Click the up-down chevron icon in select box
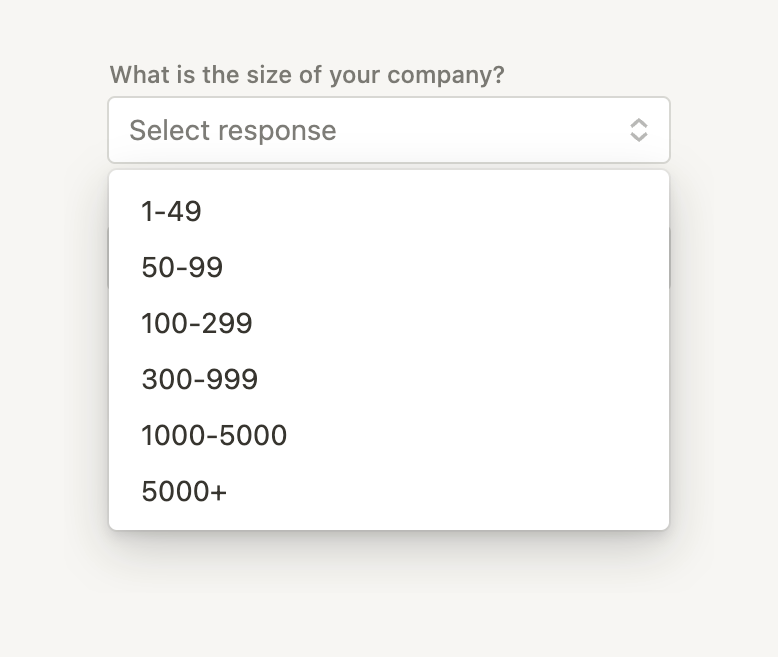Viewport: 778px width, 657px height. coord(638,130)
